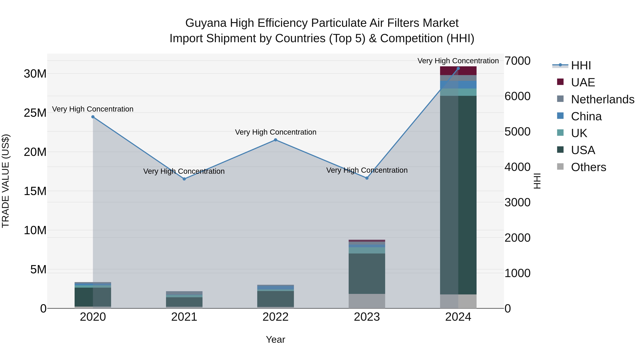The width and height of the screenshot is (644, 362).
Task: Toggle the Netherlands series legend label
Action: click(x=603, y=99)
